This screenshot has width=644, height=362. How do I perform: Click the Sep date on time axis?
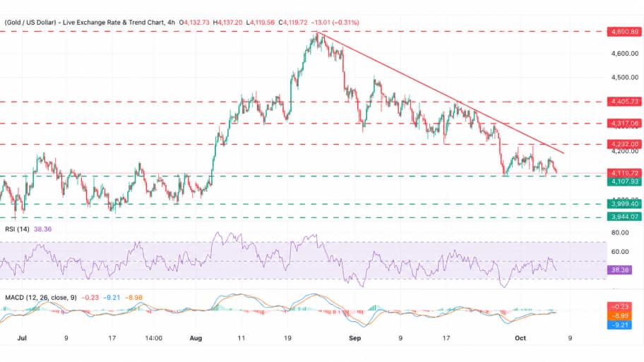tap(355, 338)
